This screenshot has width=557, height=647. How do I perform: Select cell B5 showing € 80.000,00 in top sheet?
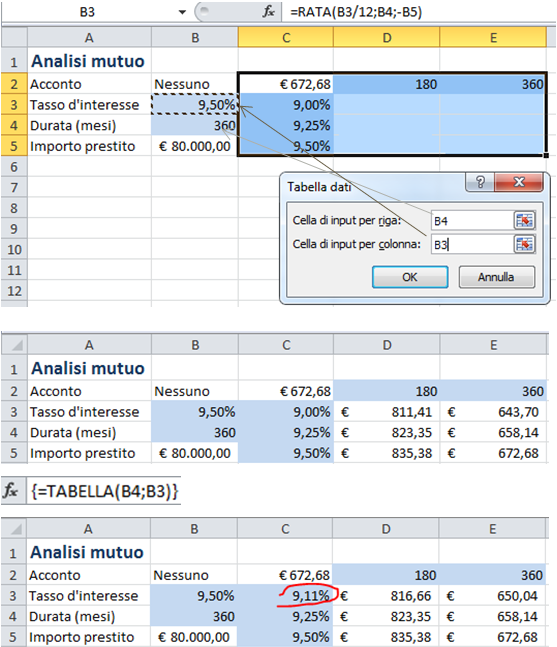(x=195, y=146)
